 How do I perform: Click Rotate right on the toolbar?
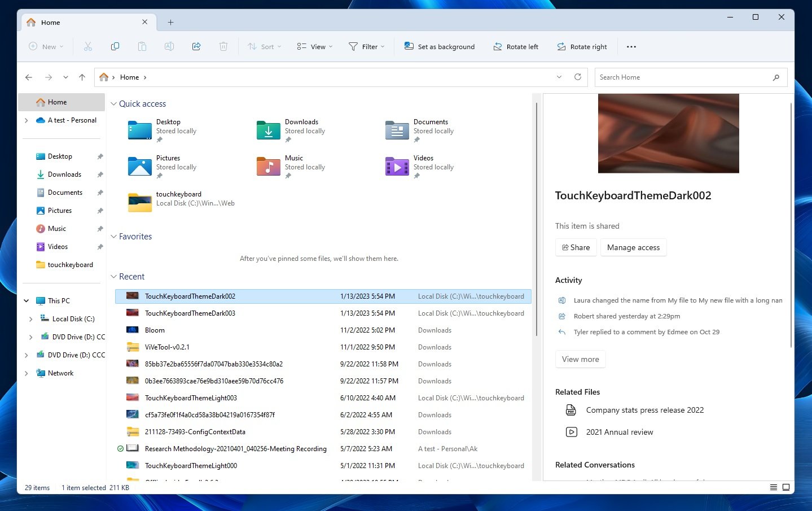click(582, 46)
